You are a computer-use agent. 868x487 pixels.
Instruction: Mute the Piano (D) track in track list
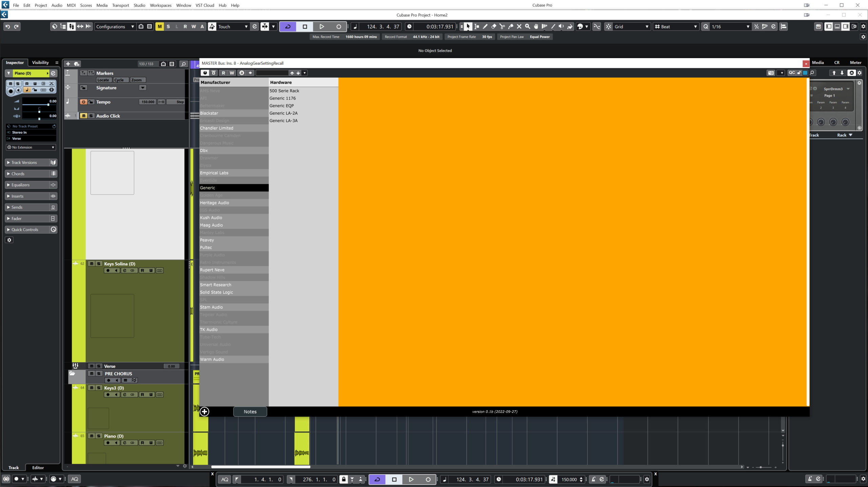(92, 436)
